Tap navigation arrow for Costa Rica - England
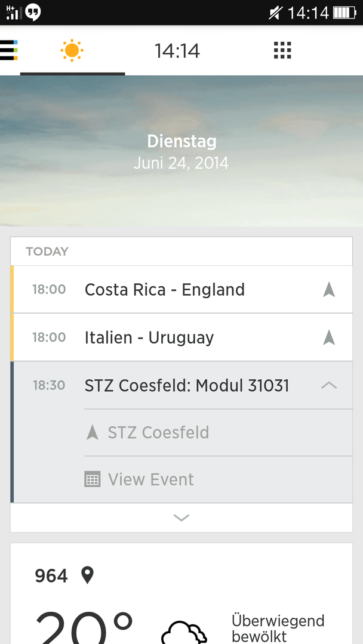 (329, 290)
